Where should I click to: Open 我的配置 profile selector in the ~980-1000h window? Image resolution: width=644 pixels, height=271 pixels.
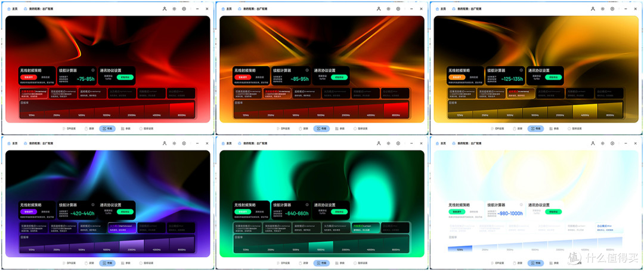466,143
